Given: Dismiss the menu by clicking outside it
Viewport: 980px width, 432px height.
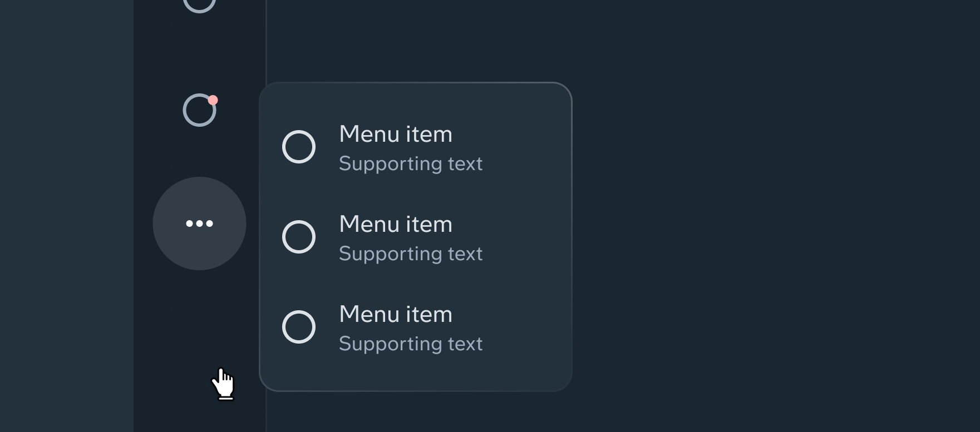Looking at the screenshot, I should coord(779,222).
